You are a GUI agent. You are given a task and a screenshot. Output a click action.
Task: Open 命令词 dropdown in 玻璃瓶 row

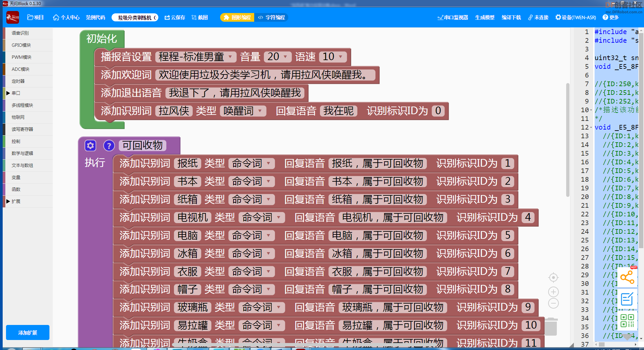262,307
